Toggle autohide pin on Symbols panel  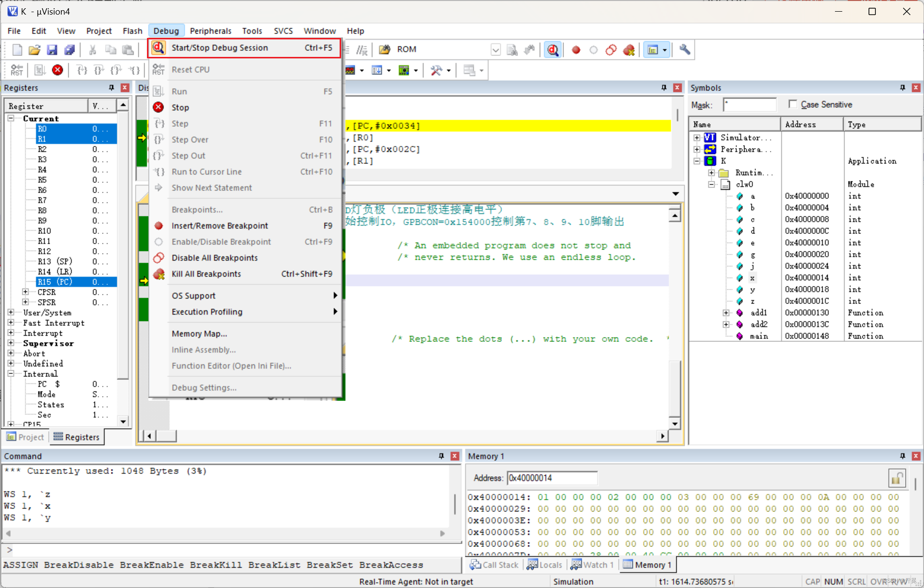coord(903,88)
